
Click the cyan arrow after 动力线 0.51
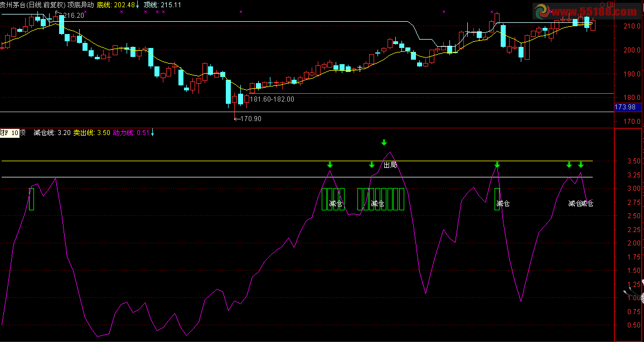(x=152, y=132)
